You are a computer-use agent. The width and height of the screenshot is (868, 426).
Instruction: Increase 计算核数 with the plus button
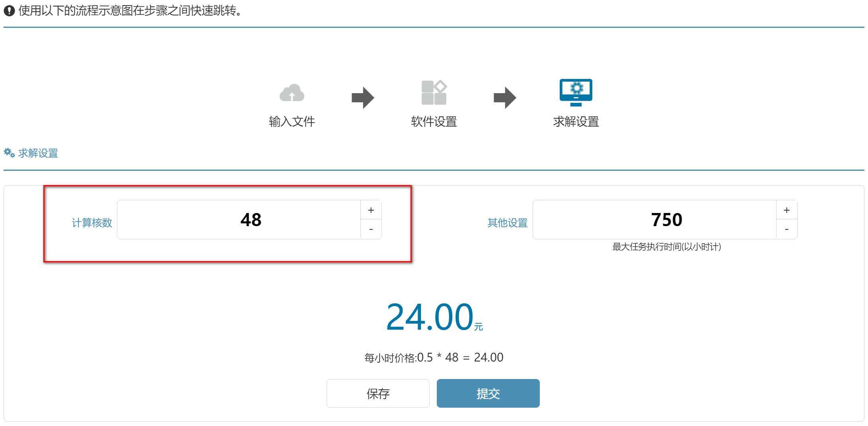(371, 210)
